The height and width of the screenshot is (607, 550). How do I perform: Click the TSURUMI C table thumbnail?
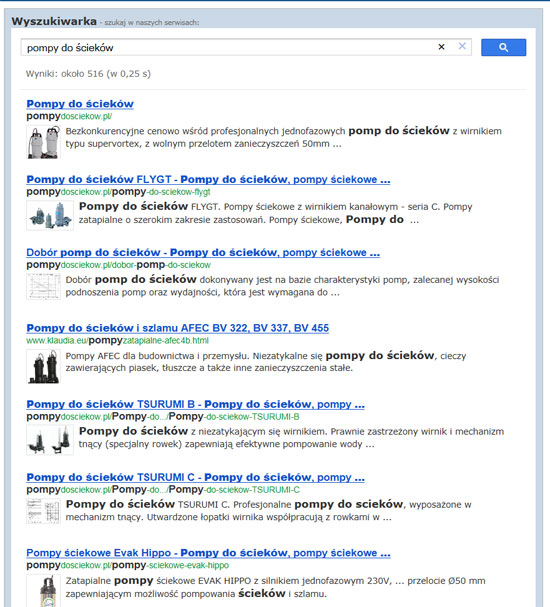(x=43, y=511)
